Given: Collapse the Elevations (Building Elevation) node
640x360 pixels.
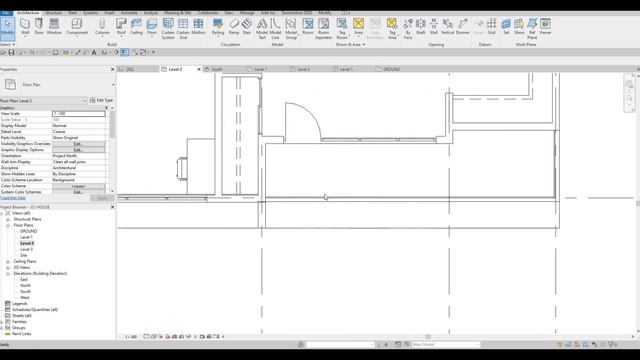Looking at the screenshot, I should pyautogui.click(x=8, y=273).
